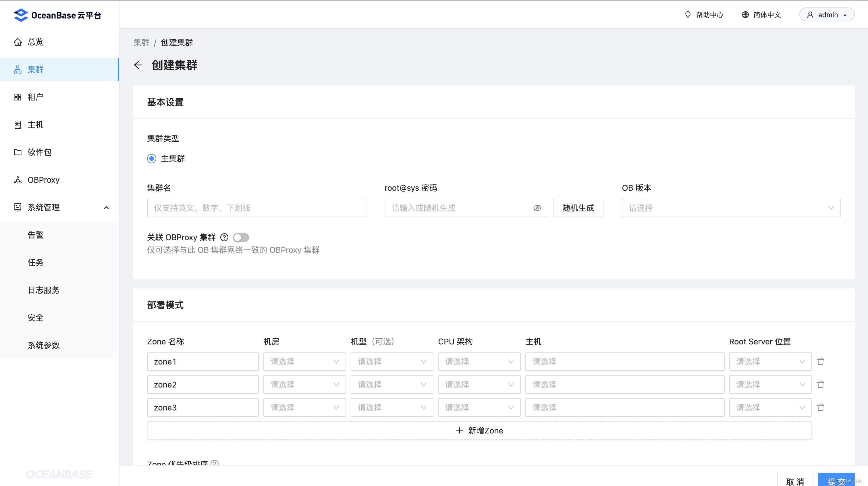Click the globe language icon
Screen dimensions: 868x486
click(745, 15)
